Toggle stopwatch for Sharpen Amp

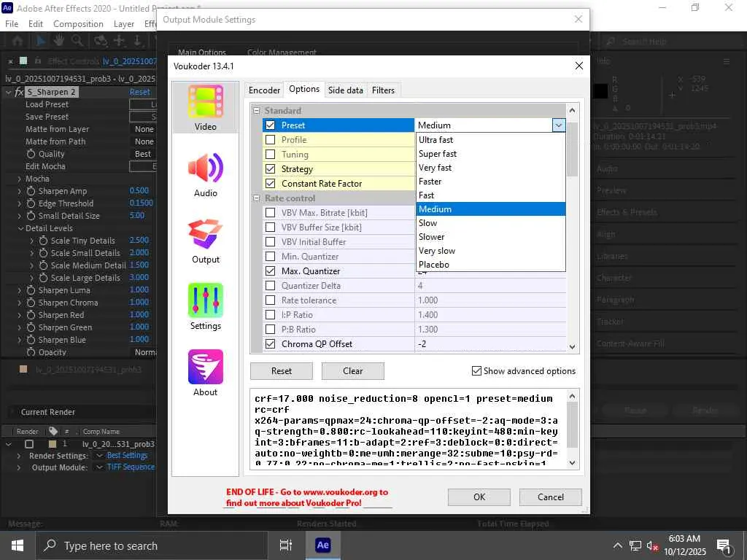tap(31, 191)
